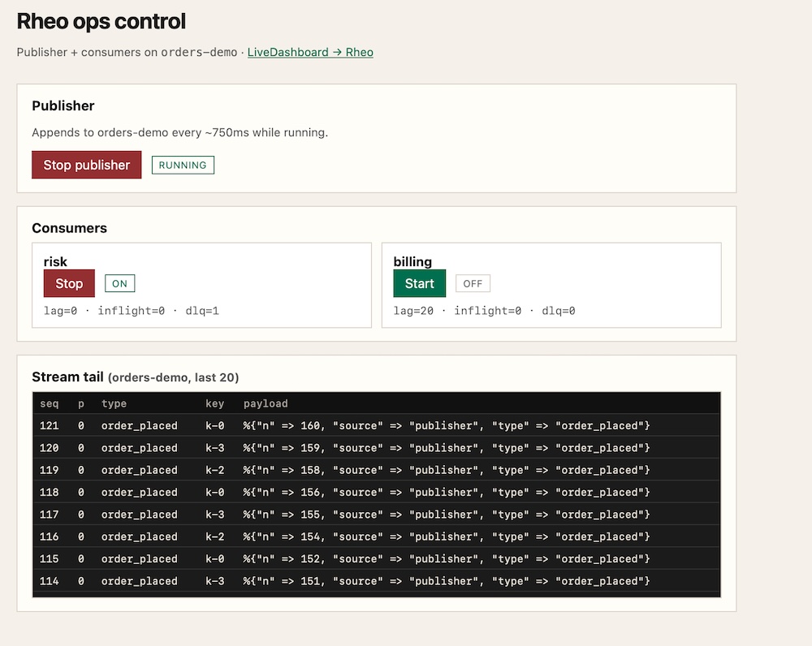Select stream row with seq 118

pos(377,493)
